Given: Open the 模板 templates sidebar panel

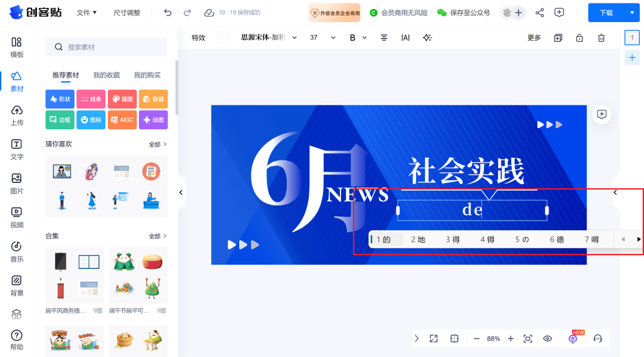Looking at the screenshot, I should point(17,48).
